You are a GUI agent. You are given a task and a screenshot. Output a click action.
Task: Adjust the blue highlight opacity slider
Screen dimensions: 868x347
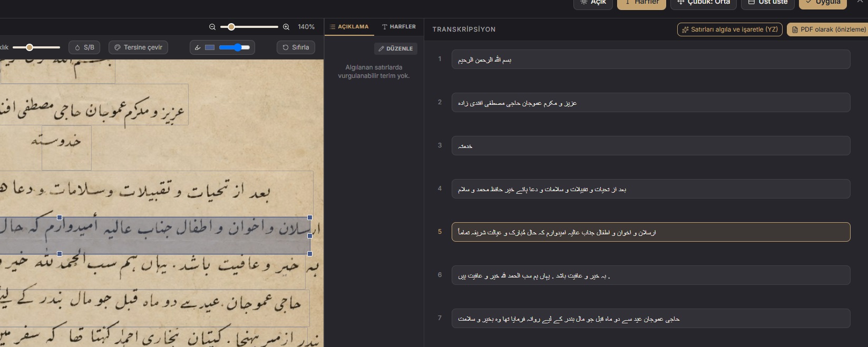point(235,47)
